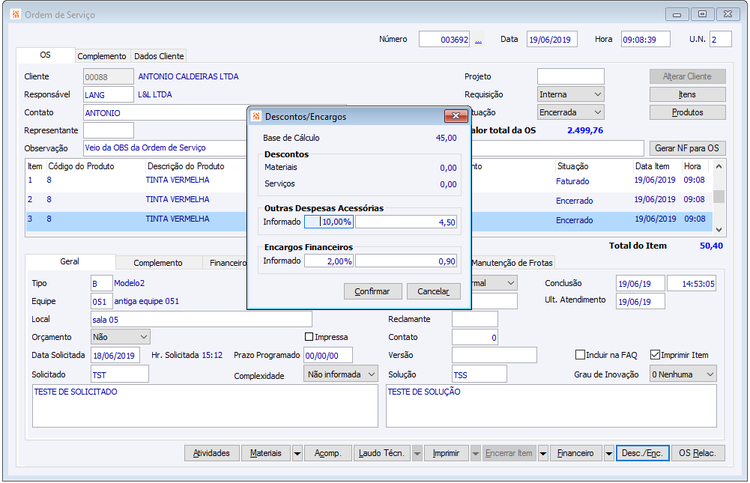Switch to the Dados Cliente tab
This screenshot has width=750, height=483.
tap(159, 56)
